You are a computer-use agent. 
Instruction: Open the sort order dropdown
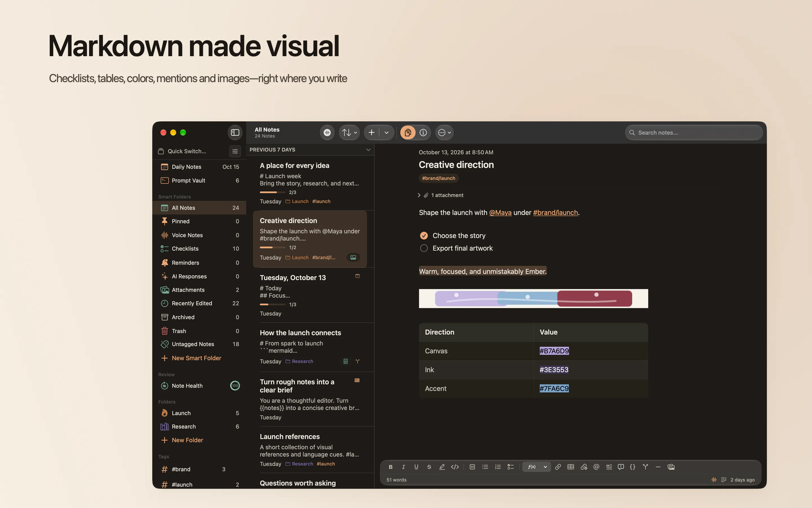pos(349,132)
